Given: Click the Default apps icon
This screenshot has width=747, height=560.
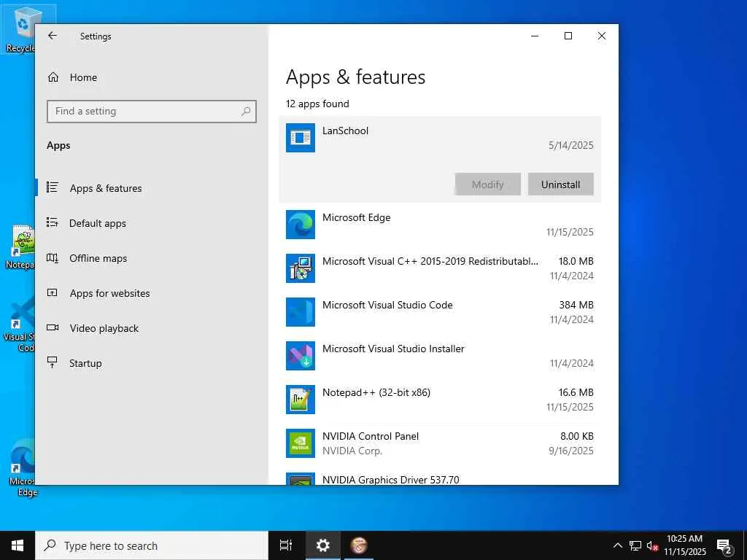Looking at the screenshot, I should (x=53, y=222).
